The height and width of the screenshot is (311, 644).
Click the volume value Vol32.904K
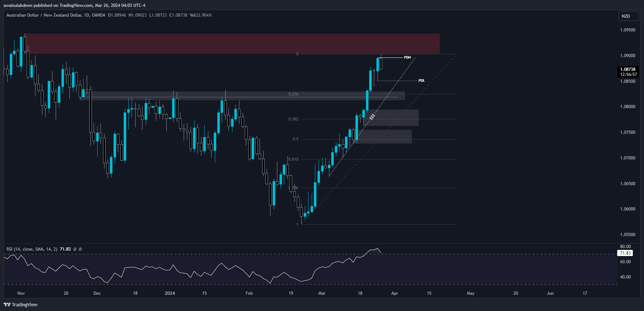click(201, 15)
